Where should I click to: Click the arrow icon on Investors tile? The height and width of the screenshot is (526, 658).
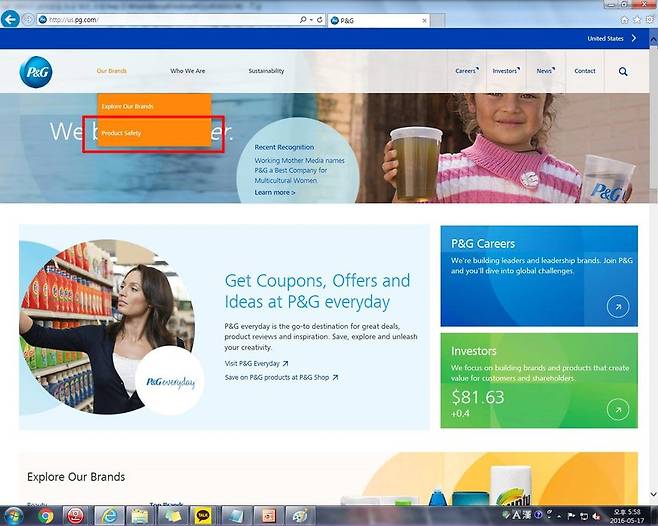618,409
